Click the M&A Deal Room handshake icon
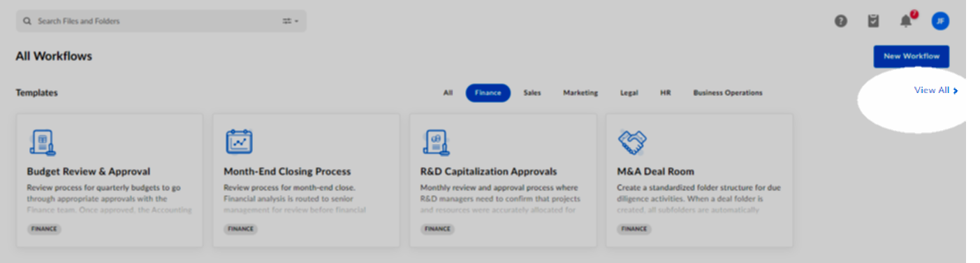 click(633, 142)
